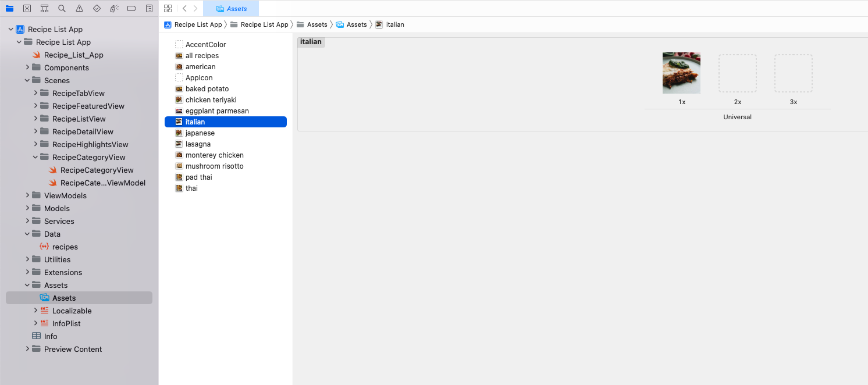Open the Project navigator folder icon
The image size is (868, 385).
9,8
